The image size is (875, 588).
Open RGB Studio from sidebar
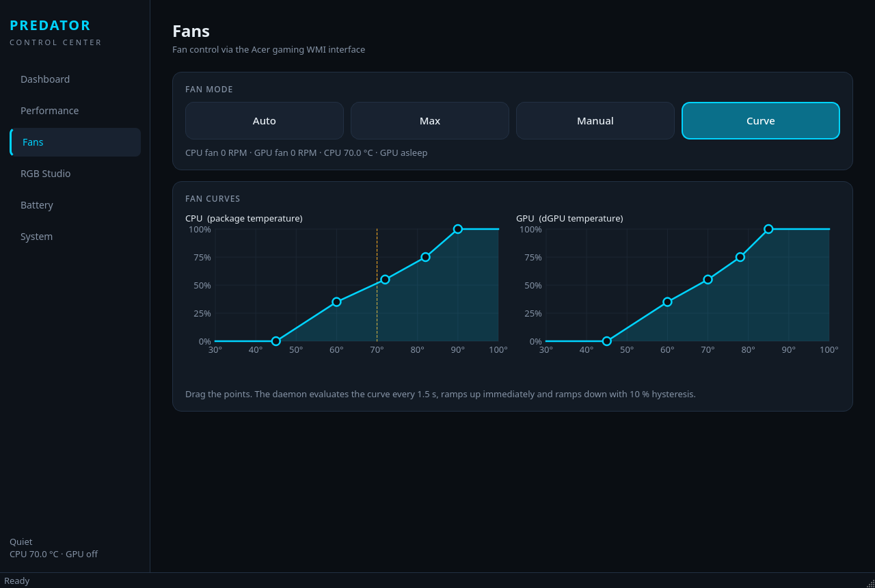click(x=75, y=174)
